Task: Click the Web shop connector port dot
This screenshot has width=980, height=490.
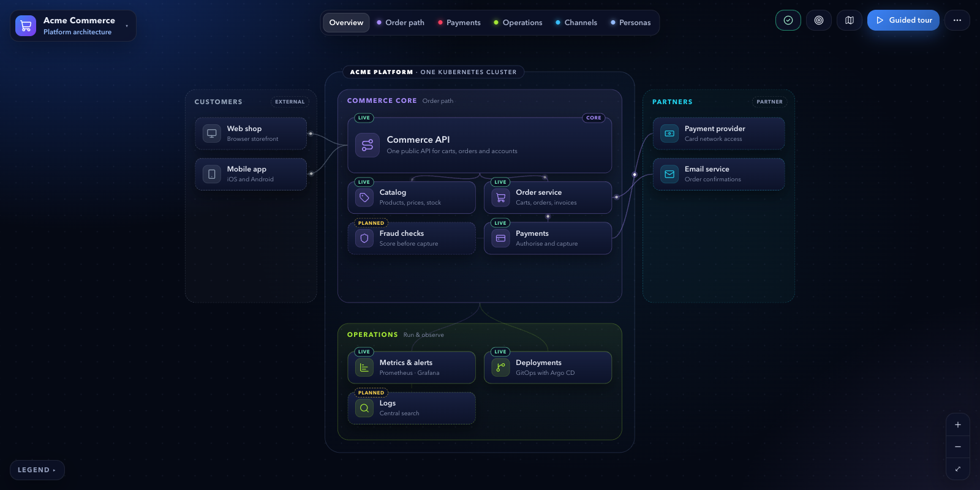Action: coord(311,134)
